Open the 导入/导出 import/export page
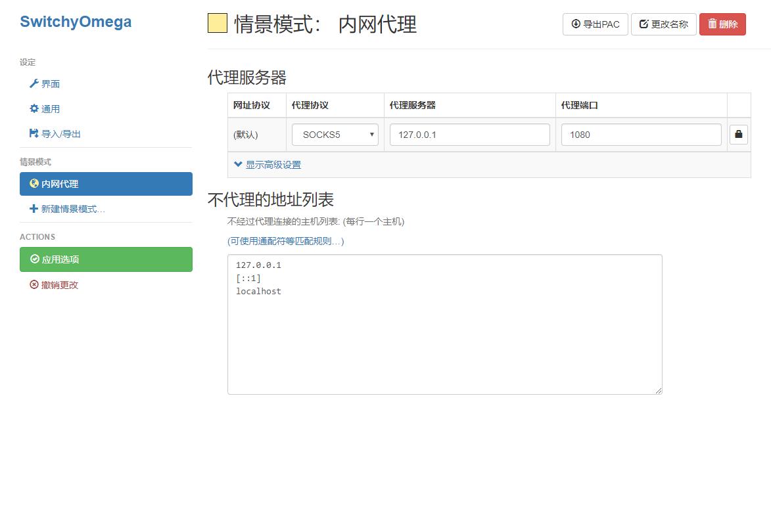 tap(55, 133)
